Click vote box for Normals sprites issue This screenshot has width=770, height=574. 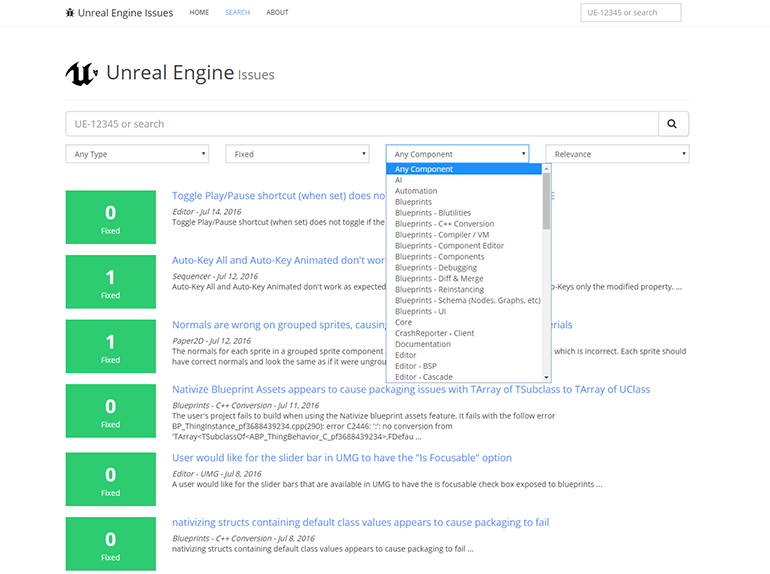point(110,346)
